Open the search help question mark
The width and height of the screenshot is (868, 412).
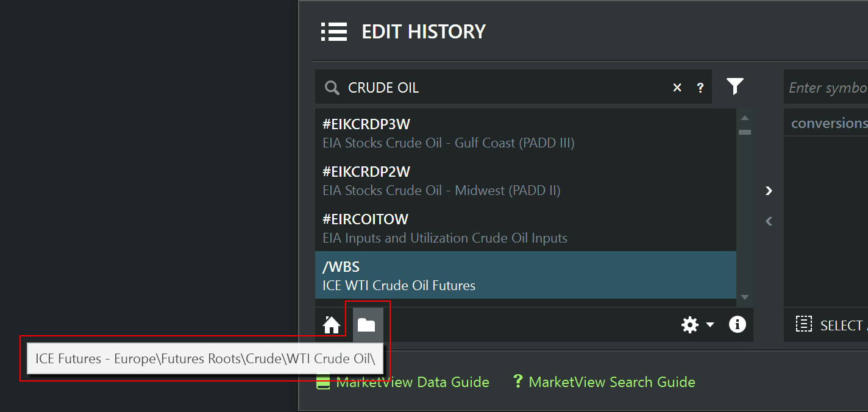(700, 88)
